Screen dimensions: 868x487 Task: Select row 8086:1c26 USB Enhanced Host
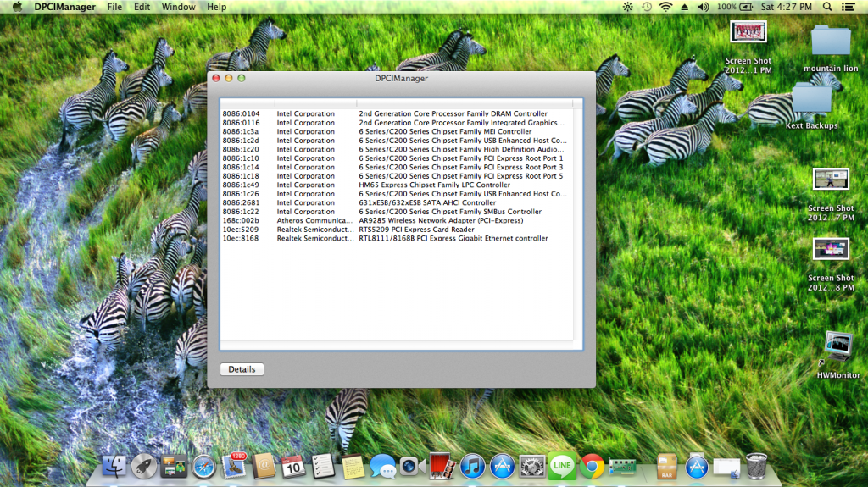(x=398, y=194)
